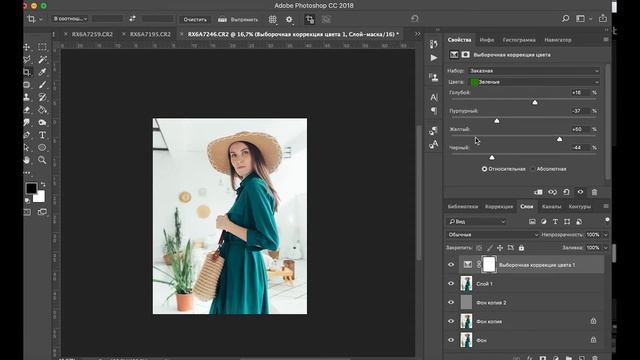Screen dimensions: 640x360
Task: Expand the Заливка fill dropdown arrow
Action: (x=606, y=248)
